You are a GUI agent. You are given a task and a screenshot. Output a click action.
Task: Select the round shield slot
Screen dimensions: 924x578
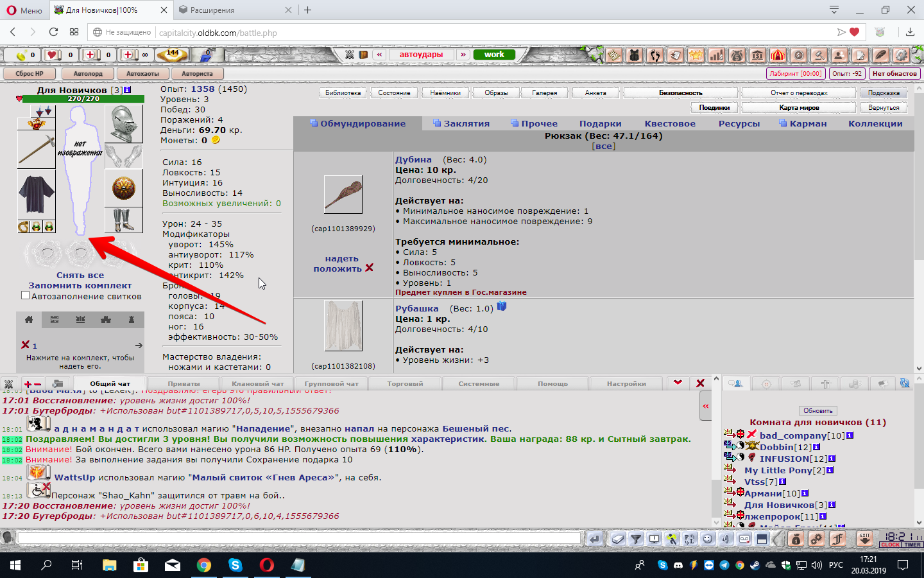click(x=123, y=188)
